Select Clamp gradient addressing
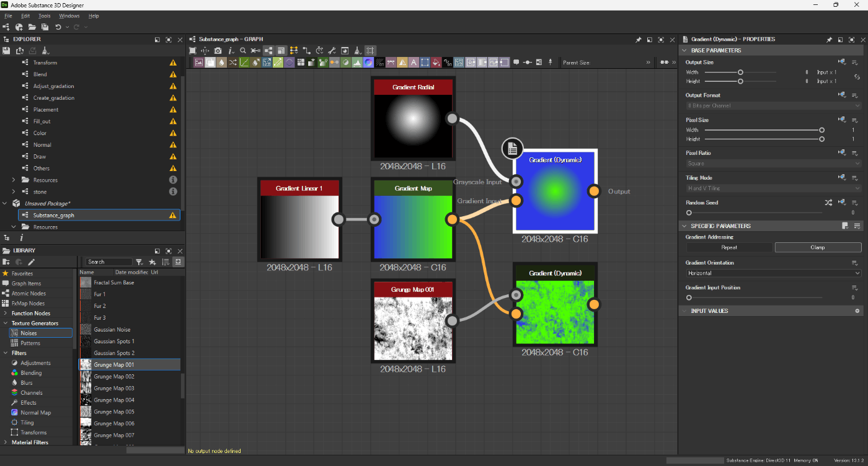 (x=818, y=247)
